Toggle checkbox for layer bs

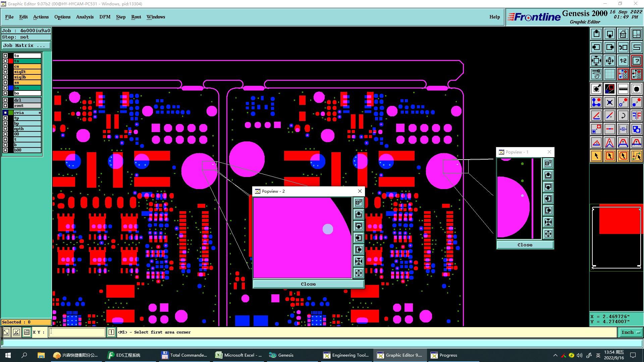pyautogui.click(x=5, y=88)
